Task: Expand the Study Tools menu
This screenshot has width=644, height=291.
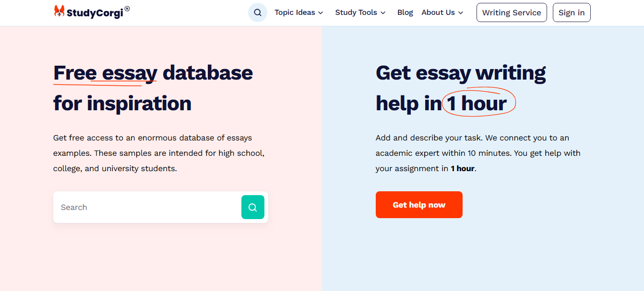Action: click(360, 12)
